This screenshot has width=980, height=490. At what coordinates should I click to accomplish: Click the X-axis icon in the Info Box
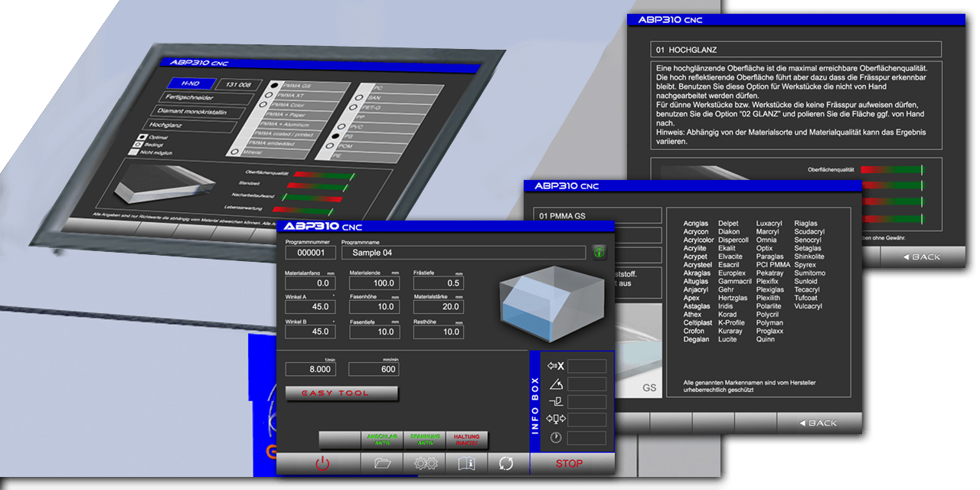click(x=557, y=367)
